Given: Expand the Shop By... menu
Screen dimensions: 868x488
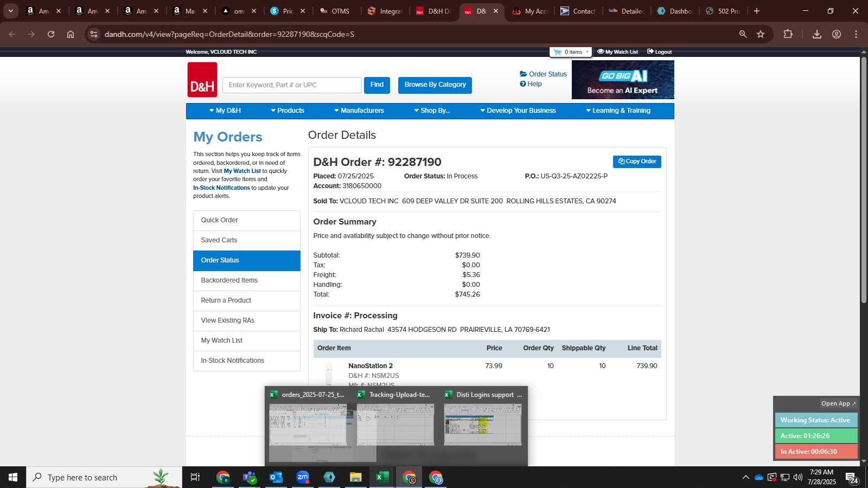Looking at the screenshot, I should (x=432, y=111).
